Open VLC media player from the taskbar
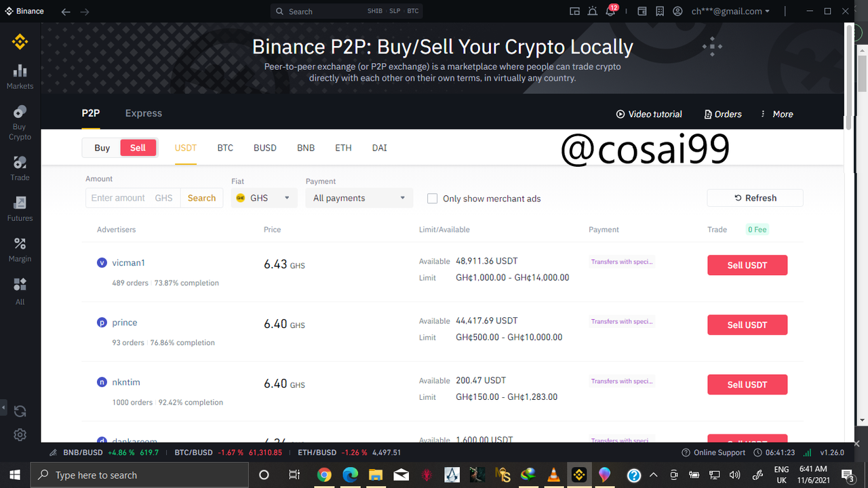Screen dimensions: 868x488 (x=554, y=475)
